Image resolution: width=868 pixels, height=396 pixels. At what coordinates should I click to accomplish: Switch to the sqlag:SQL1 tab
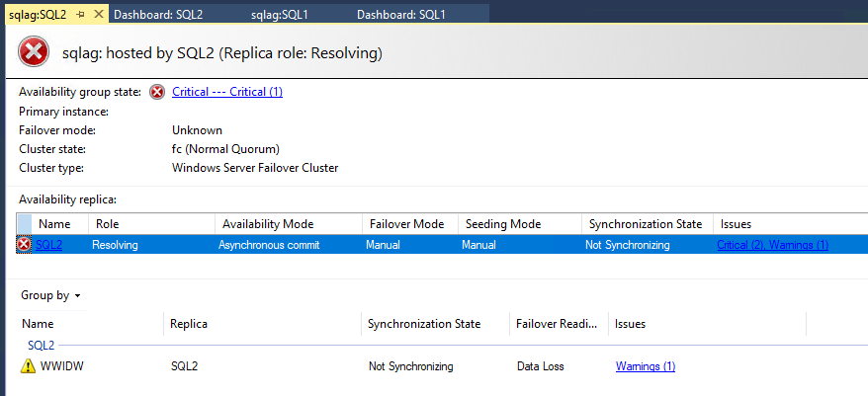click(278, 15)
